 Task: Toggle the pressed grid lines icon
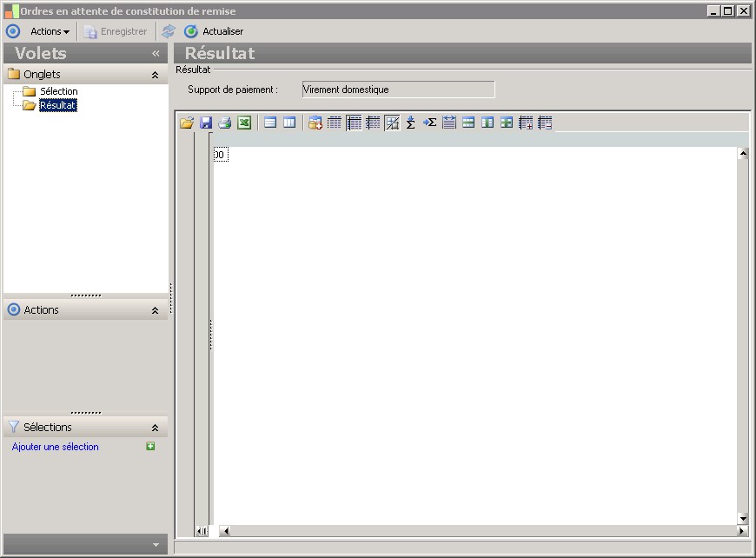354,123
